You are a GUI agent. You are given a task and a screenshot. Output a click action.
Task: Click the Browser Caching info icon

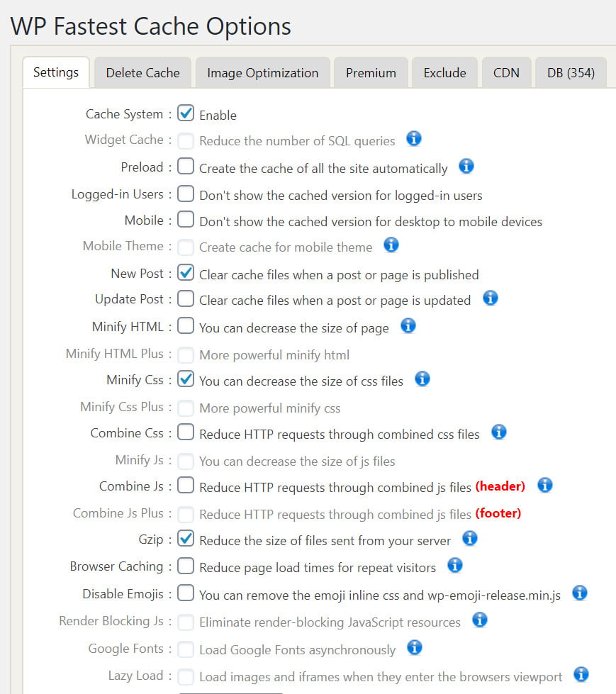455,565
